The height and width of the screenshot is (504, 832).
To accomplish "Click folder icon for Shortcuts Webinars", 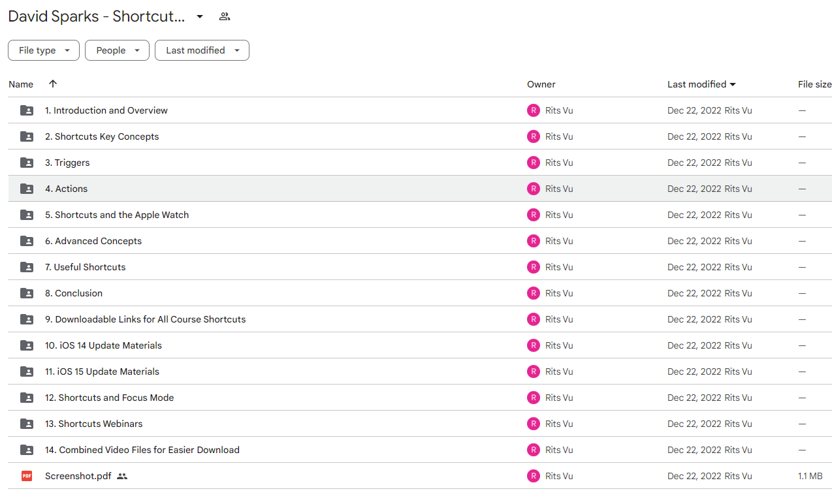I will click(27, 424).
